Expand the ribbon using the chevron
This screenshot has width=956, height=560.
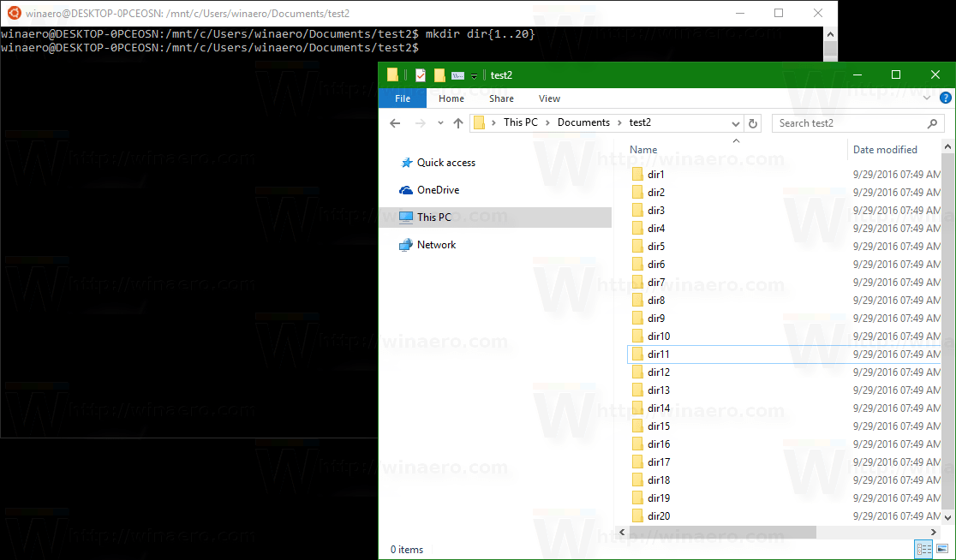pos(926,98)
